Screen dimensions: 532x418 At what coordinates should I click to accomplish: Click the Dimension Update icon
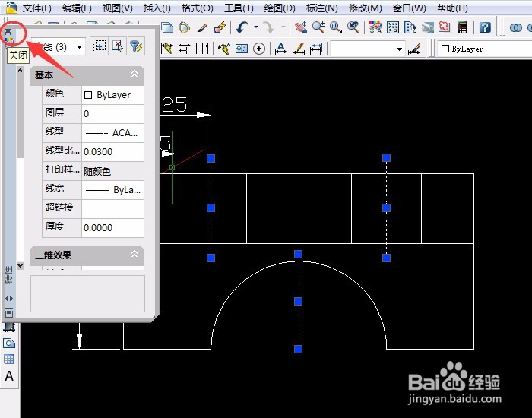tap(316, 49)
